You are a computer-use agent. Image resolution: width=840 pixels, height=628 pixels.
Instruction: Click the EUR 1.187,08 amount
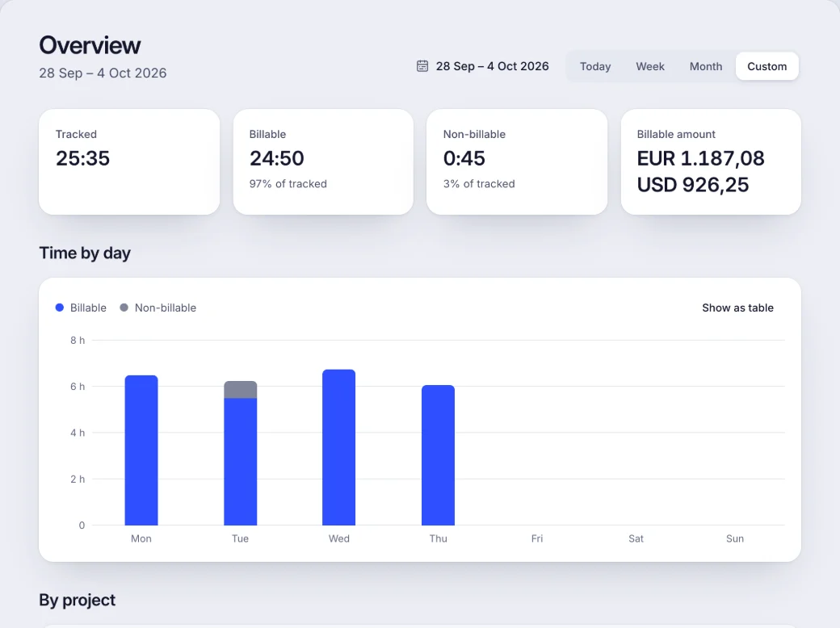click(x=700, y=158)
